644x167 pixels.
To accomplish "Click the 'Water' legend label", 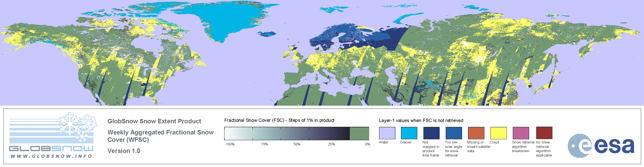I will click(x=383, y=142).
